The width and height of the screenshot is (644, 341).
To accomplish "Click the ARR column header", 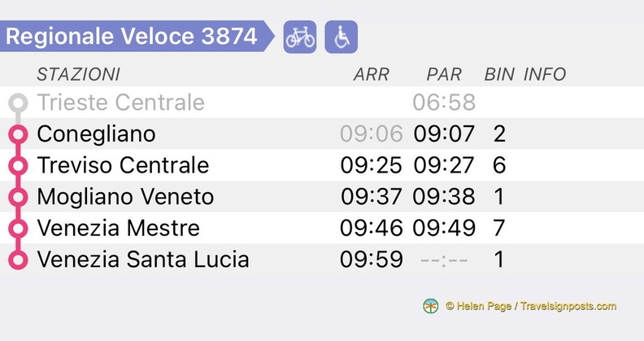I will 371,75.
